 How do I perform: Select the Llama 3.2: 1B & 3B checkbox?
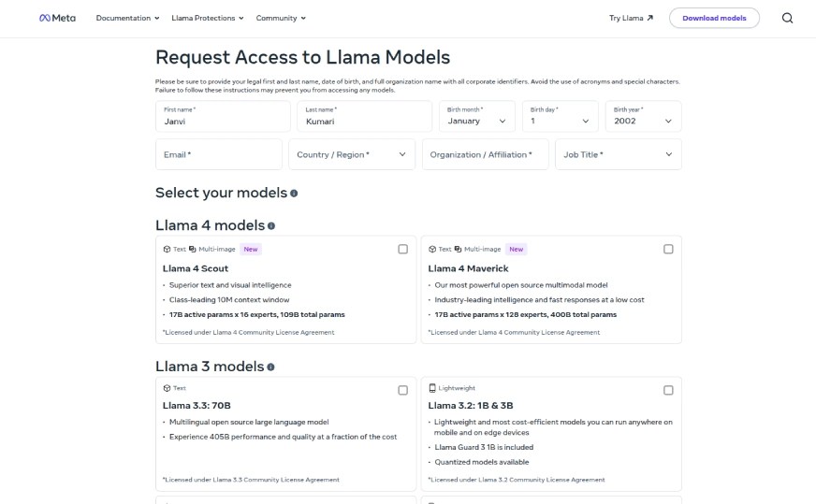(x=668, y=390)
